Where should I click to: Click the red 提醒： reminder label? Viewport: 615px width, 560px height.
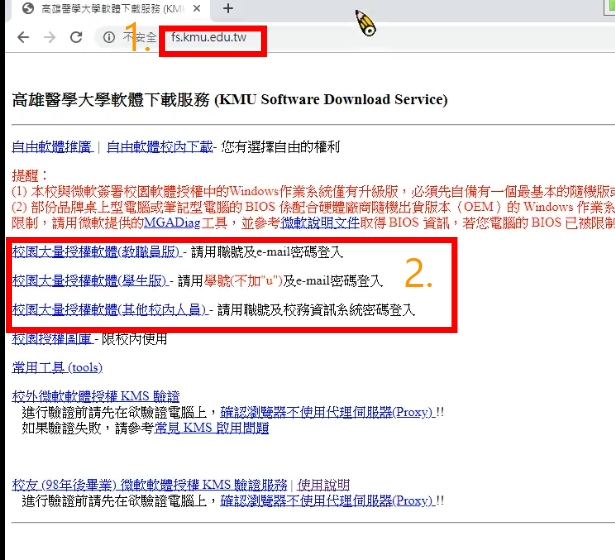pos(29,175)
